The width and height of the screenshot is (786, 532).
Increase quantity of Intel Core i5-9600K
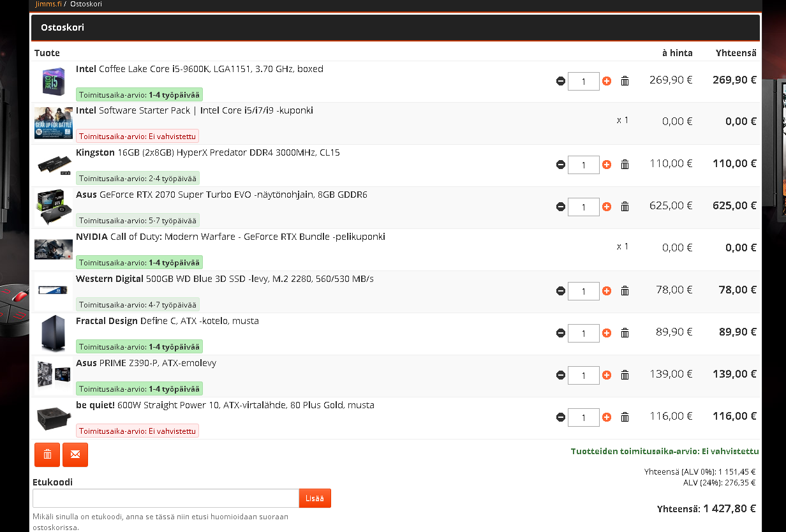[607, 81]
